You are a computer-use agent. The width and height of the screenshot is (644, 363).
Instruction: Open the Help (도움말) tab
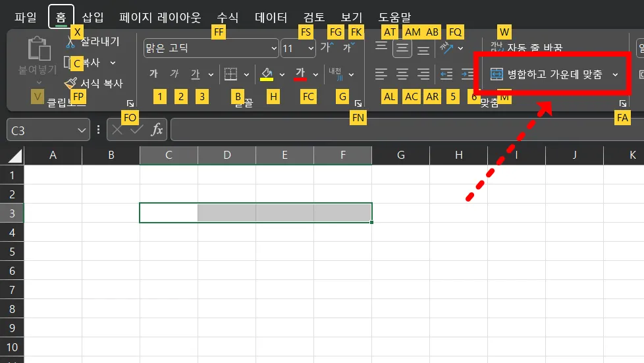394,17
